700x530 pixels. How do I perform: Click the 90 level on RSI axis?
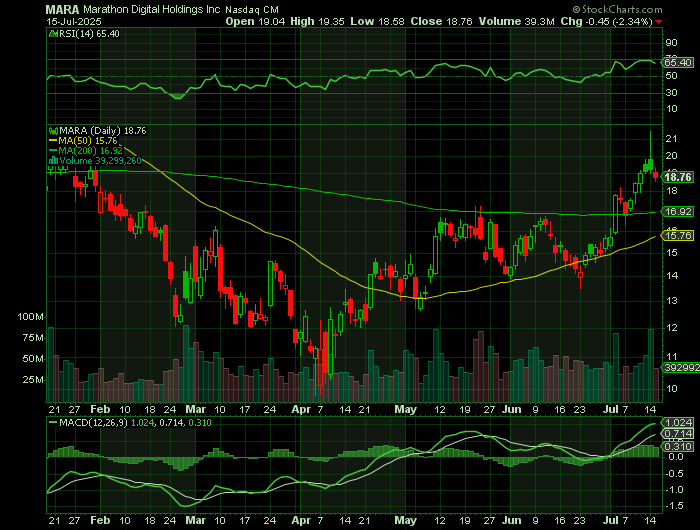pos(671,43)
